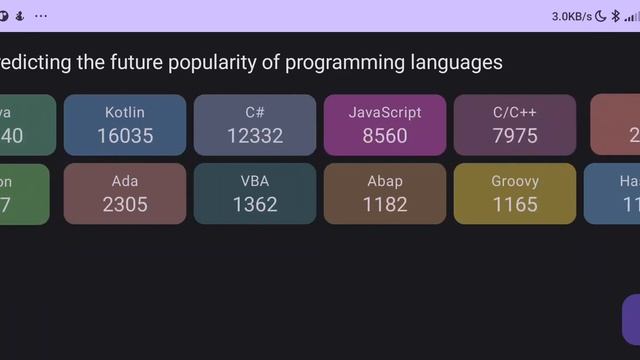Viewport: 640px width, 360px height.
Task: Select the C# 12332 card
Action: [x=255, y=125]
